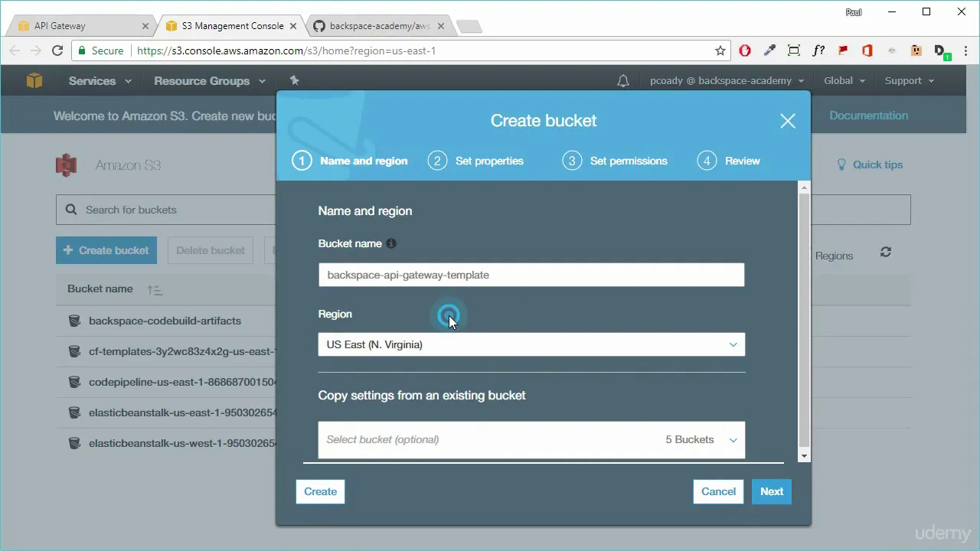Click the pin shortcut icon in AWS navbar
980x551 pixels.
click(294, 80)
